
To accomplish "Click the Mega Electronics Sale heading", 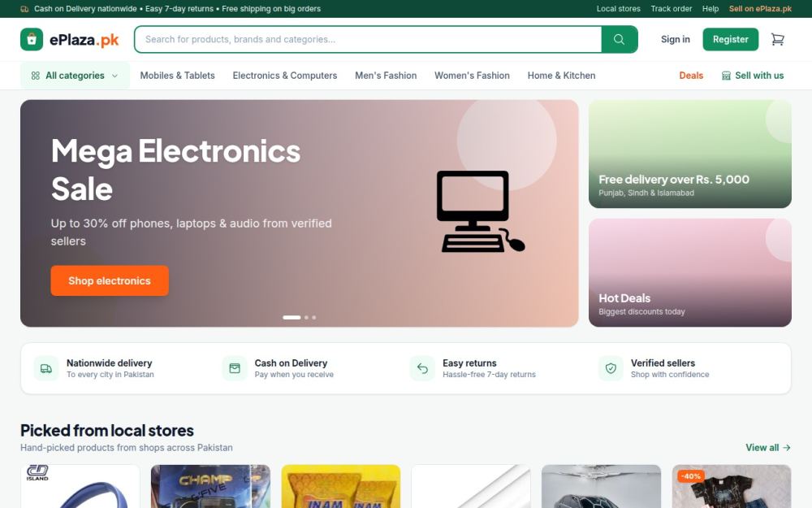I will (x=175, y=170).
